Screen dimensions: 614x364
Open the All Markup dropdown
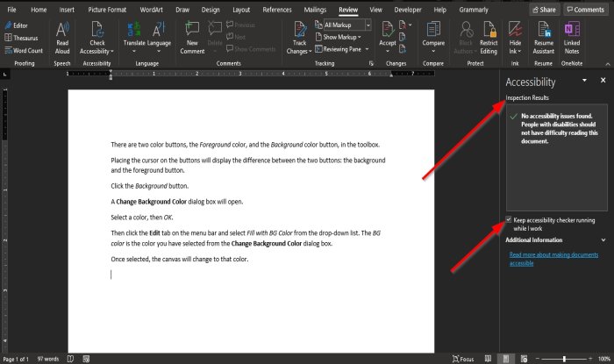click(x=346, y=25)
